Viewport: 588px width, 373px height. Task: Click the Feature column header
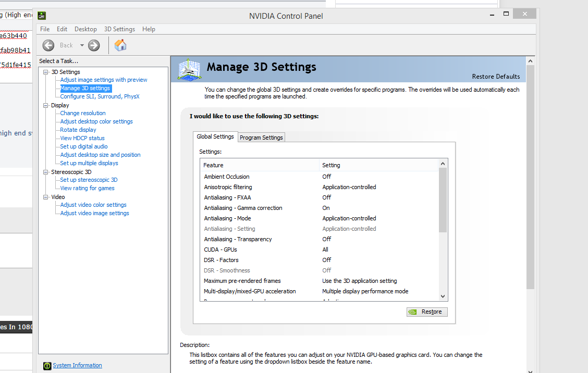[260, 165]
